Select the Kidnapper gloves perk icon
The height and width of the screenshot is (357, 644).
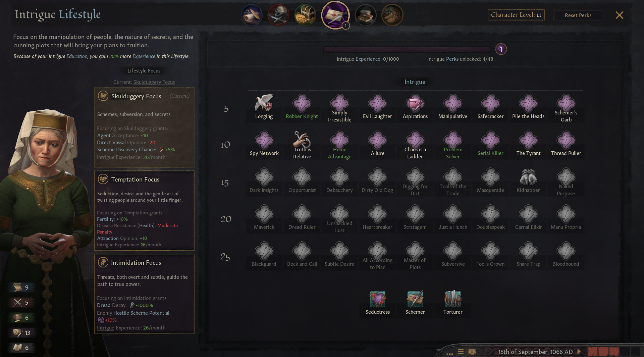(x=528, y=177)
